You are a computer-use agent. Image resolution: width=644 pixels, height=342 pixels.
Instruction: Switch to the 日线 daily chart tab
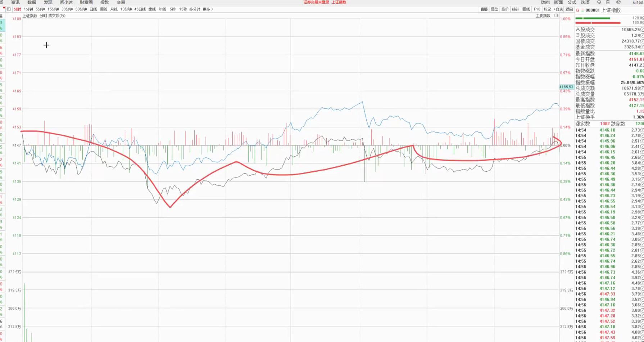93,9
